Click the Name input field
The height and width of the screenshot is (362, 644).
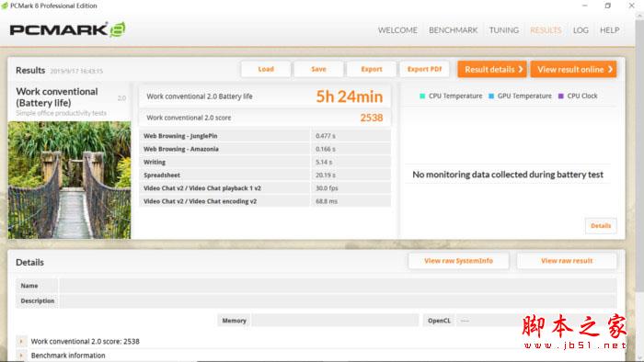coord(338,286)
